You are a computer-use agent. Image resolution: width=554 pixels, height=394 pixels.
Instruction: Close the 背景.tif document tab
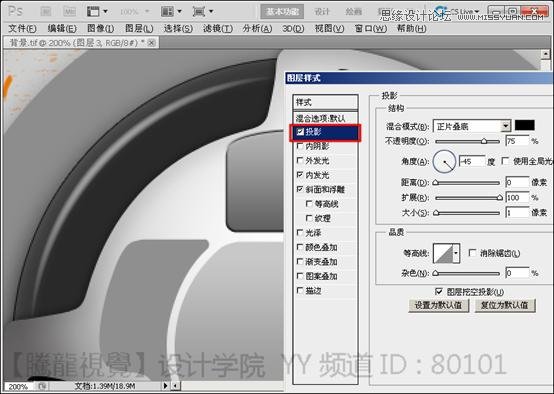point(152,43)
